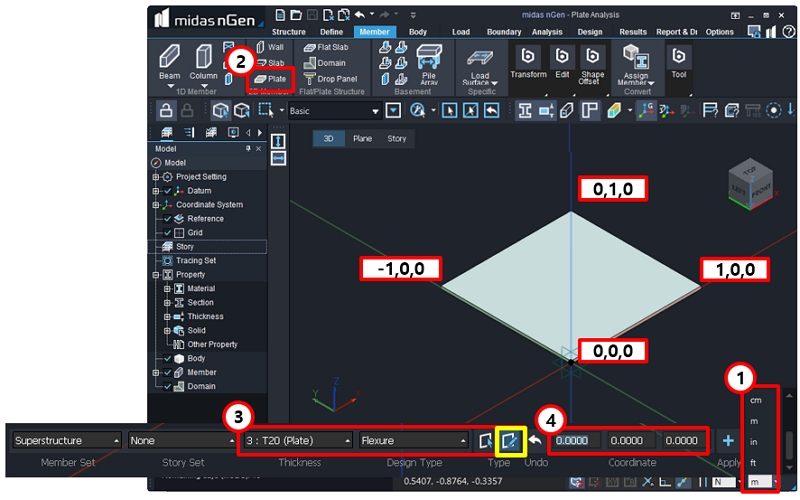Select the Drop Panel tool
The height and width of the screenshot is (500, 800).
point(330,79)
